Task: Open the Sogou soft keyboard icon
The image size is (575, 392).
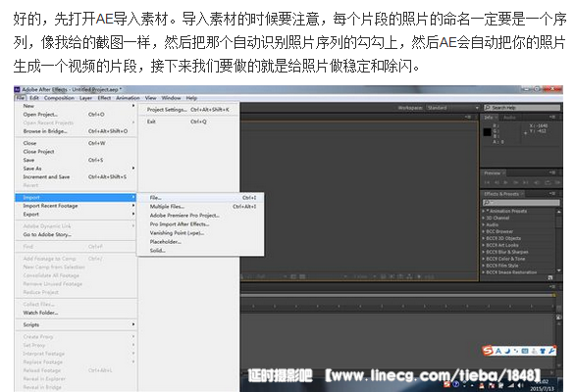Action: (525, 351)
